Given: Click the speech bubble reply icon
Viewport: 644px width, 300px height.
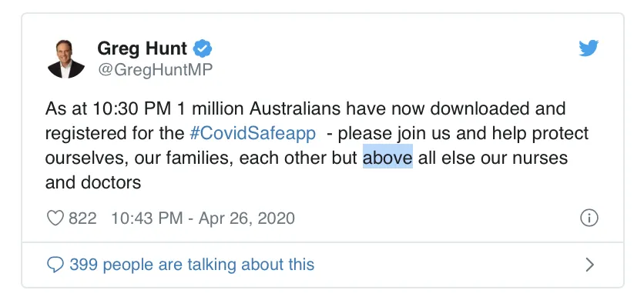Looking at the screenshot, I should (55, 265).
